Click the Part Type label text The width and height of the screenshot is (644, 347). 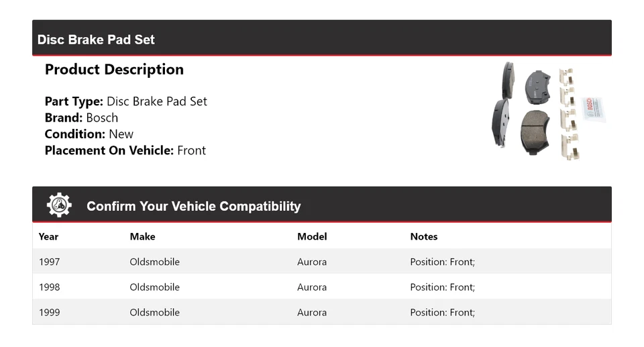point(74,101)
